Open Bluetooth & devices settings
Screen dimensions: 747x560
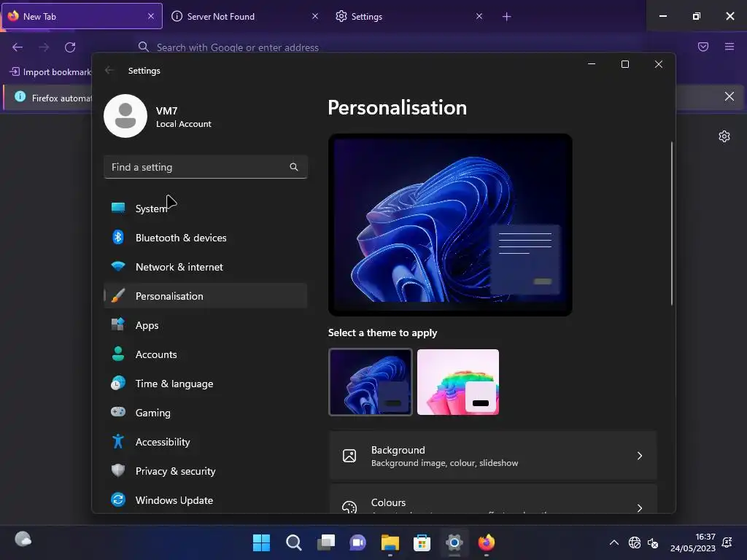point(205,238)
